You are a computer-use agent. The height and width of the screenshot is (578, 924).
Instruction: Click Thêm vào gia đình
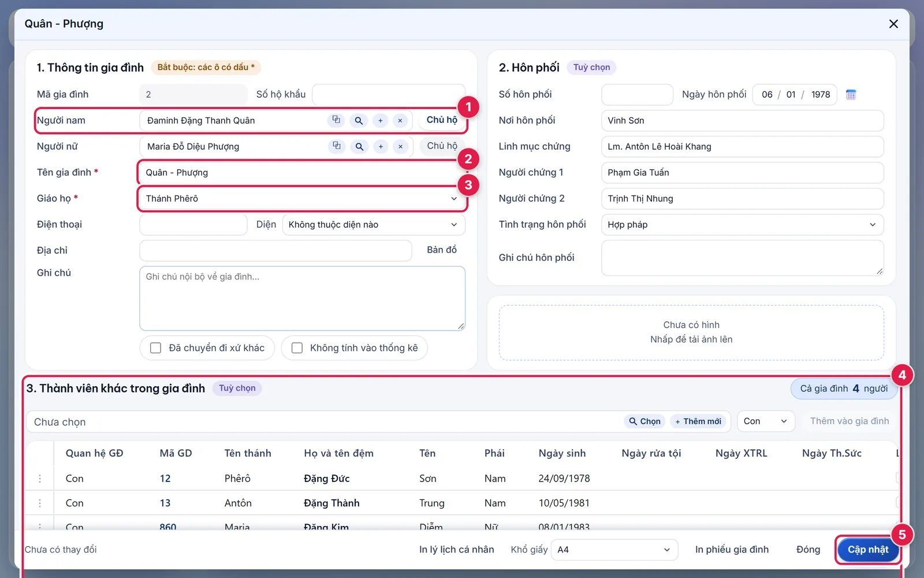pos(850,421)
